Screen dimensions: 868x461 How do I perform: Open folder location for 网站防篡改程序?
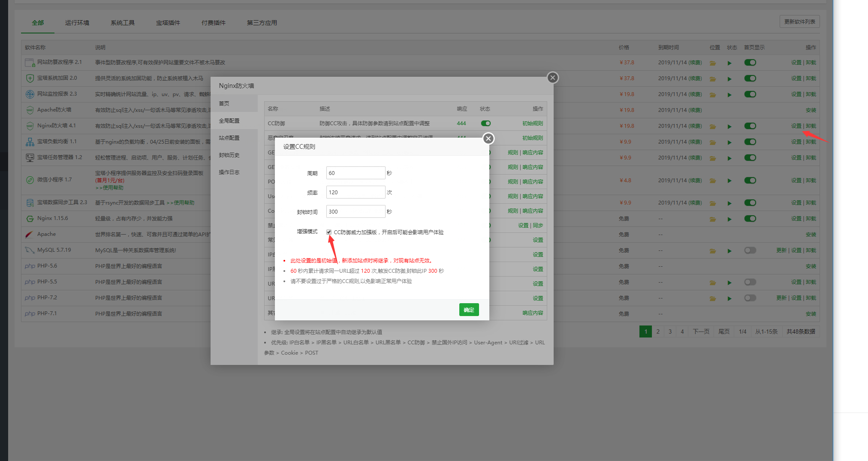pyautogui.click(x=713, y=63)
